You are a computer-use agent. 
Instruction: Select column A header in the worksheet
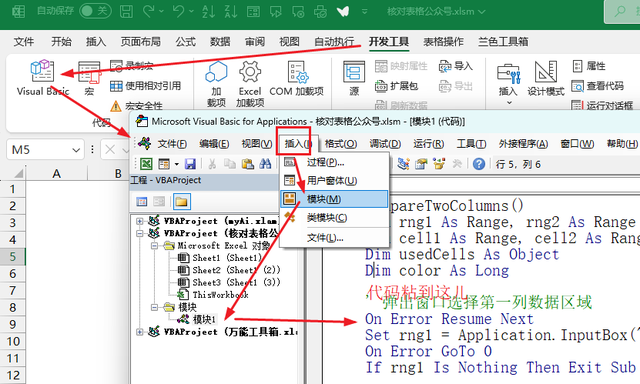pos(56,173)
